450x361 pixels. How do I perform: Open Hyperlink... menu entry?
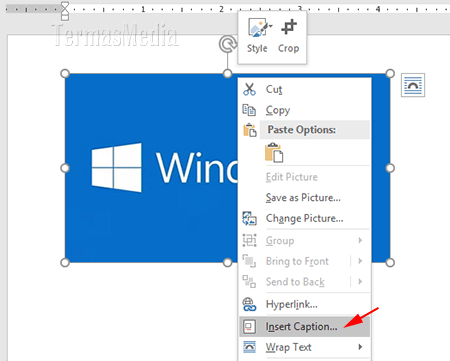pos(304,304)
